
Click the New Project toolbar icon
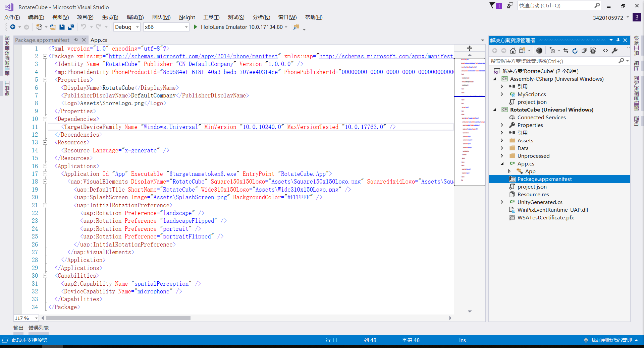tap(39, 27)
